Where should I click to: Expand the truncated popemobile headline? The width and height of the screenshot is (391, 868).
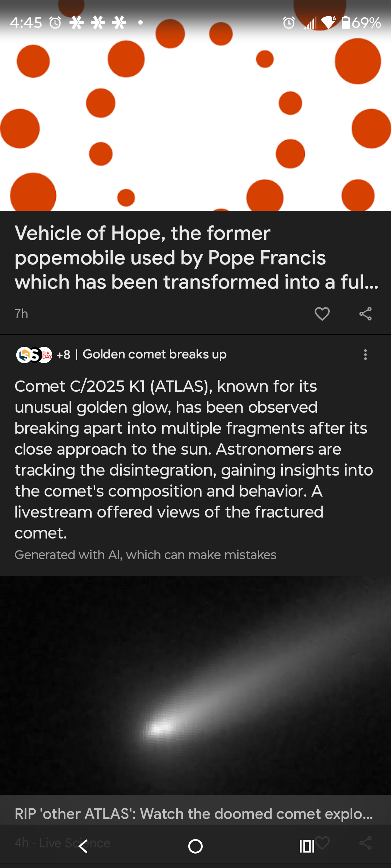195,258
